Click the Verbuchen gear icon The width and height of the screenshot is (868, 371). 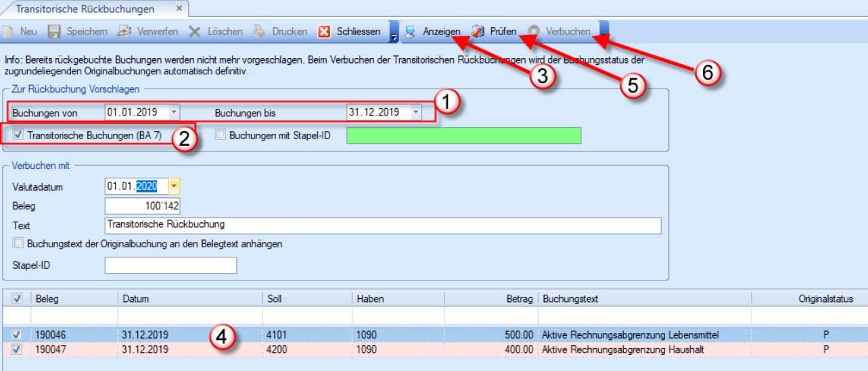click(x=534, y=31)
